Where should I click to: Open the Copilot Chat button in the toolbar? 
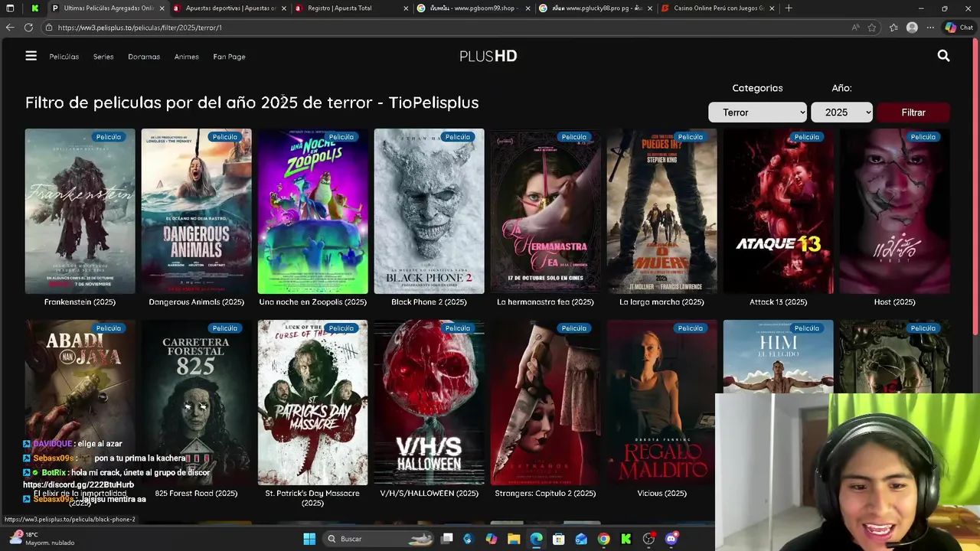pos(959,28)
